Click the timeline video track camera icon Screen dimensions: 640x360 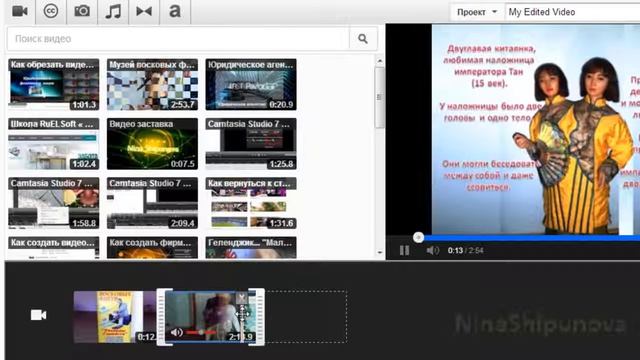point(38,315)
